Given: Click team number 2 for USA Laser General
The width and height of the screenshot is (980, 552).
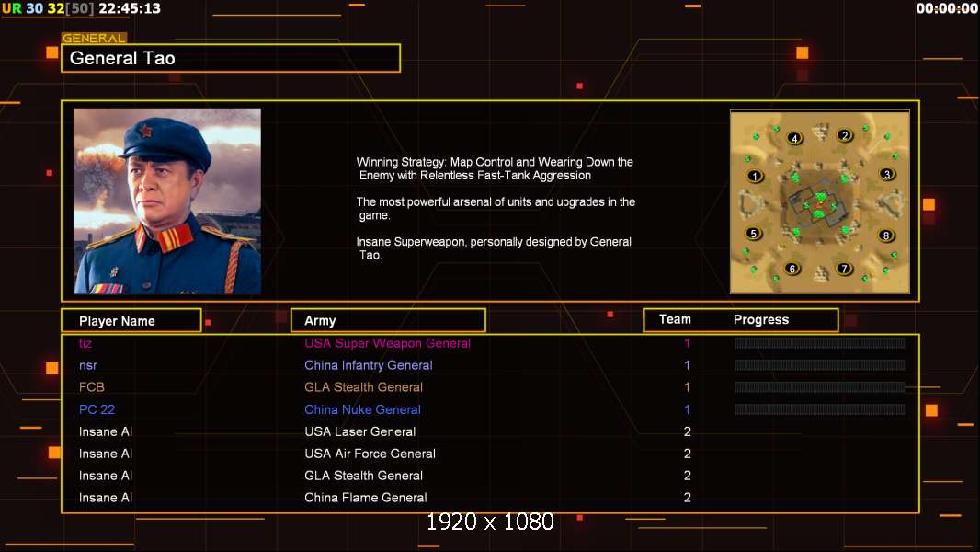Looking at the screenshot, I should tap(687, 431).
